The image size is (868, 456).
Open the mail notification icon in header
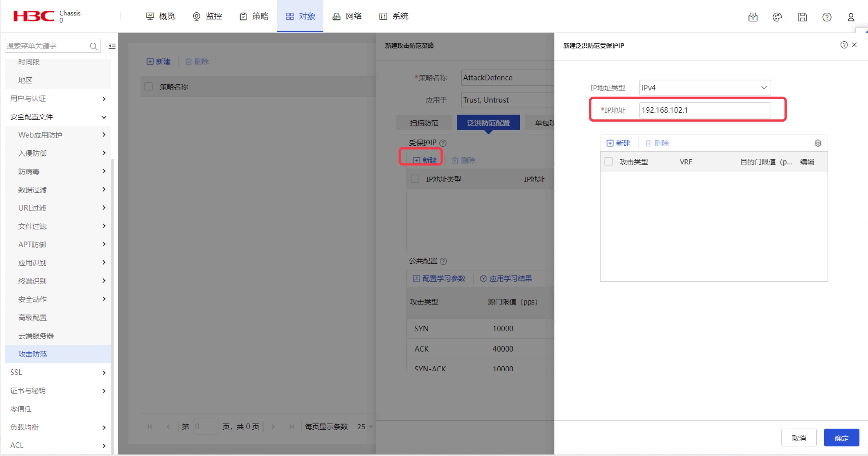[x=753, y=17]
